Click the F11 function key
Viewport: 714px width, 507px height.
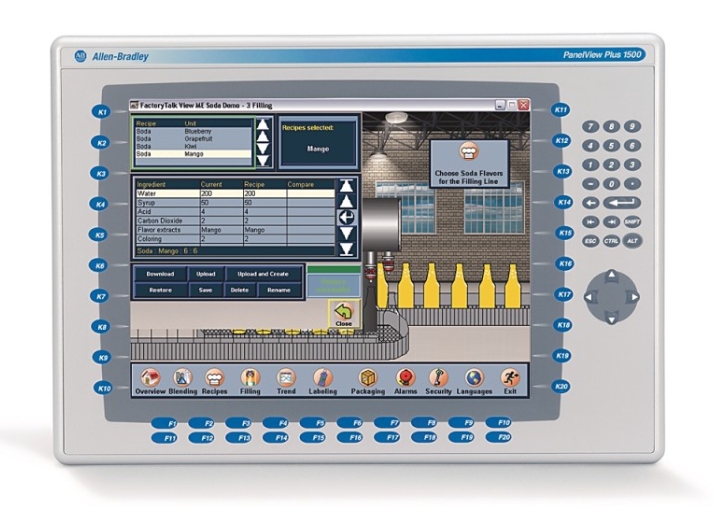(x=164, y=438)
